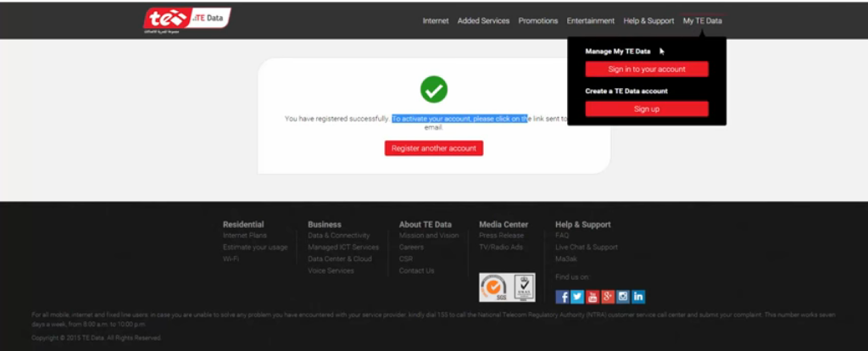The width and height of the screenshot is (868, 351).
Task: Open the Instagram social icon
Action: coord(623,297)
